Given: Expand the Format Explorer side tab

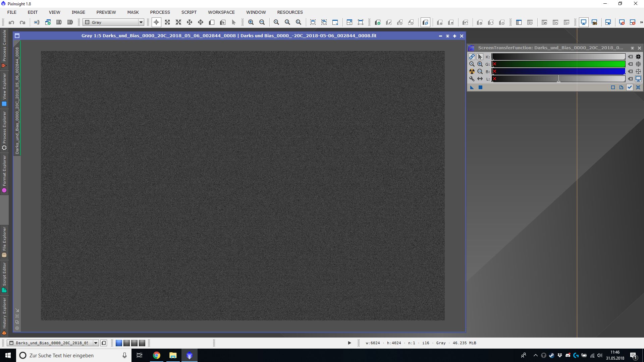Looking at the screenshot, I should (x=4, y=174).
